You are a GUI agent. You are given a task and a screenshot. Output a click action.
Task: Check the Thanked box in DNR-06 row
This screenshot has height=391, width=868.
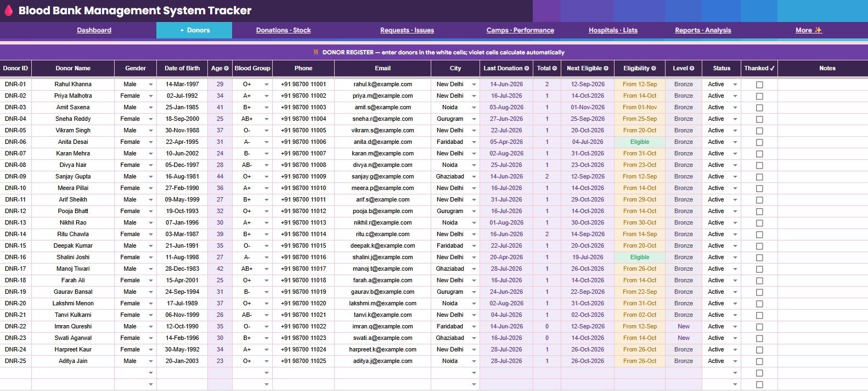coord(759,142)
